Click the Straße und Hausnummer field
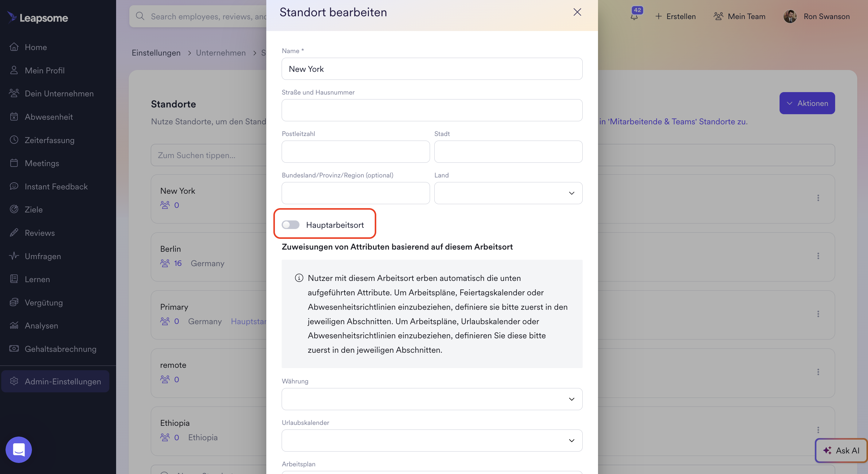This screenshot has width=868, height=474. click(432, 110)
